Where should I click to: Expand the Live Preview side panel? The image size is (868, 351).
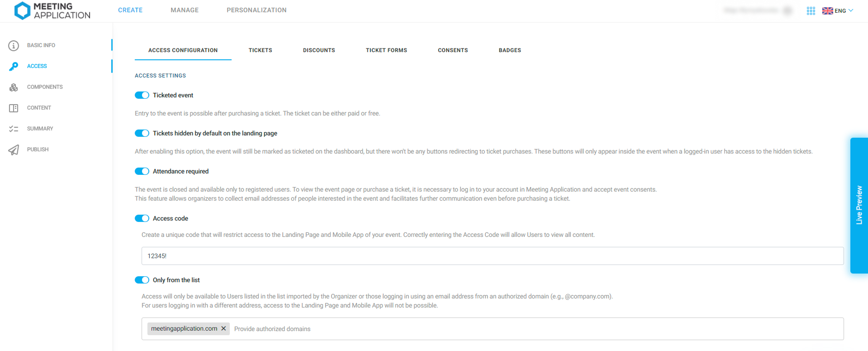point(859,205)
